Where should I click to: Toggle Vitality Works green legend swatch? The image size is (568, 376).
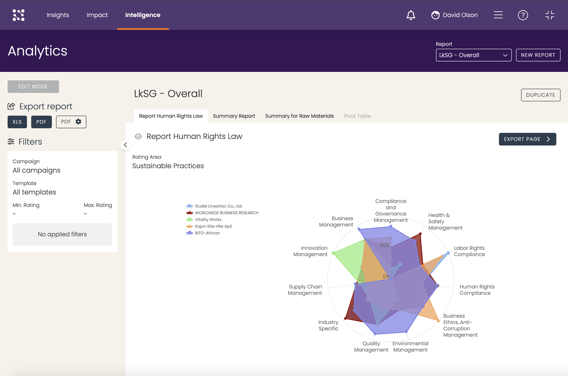point(189,220)
